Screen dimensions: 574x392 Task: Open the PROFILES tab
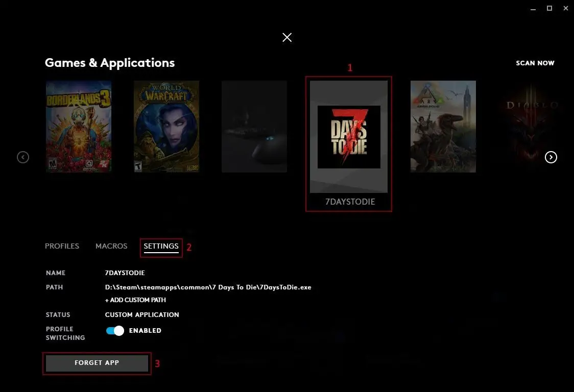tap(62, 246)
